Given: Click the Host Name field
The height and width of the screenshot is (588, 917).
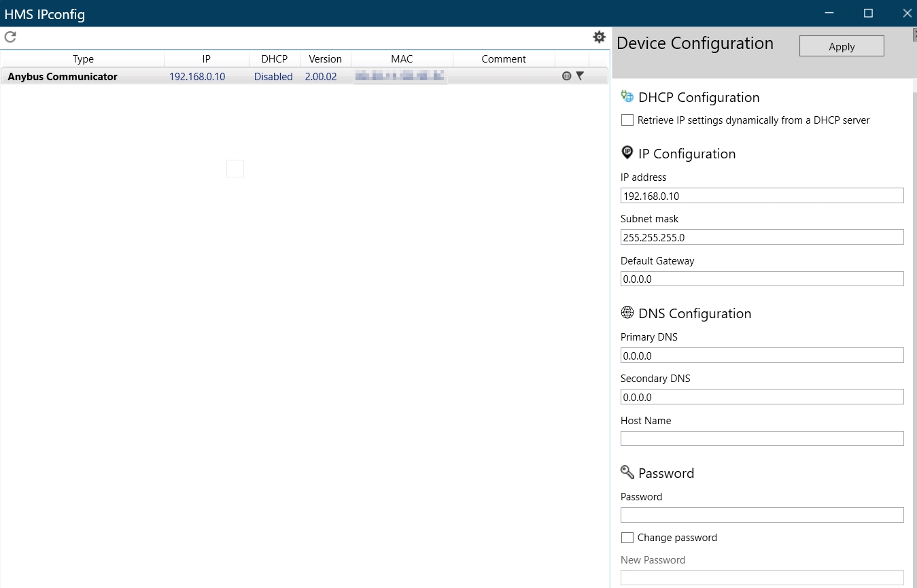Looking at the screenshot, I should 762,438.
